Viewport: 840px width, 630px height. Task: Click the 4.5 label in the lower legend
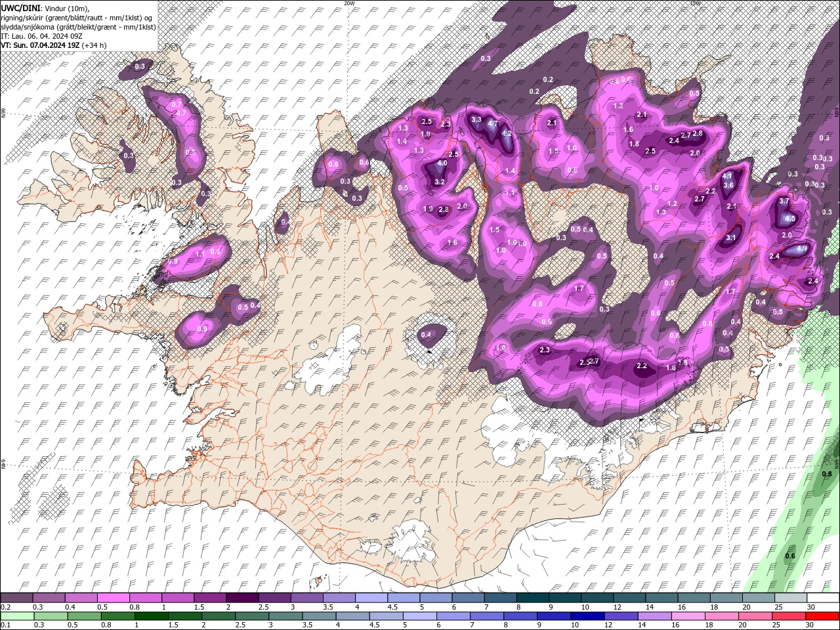point(375,625)
